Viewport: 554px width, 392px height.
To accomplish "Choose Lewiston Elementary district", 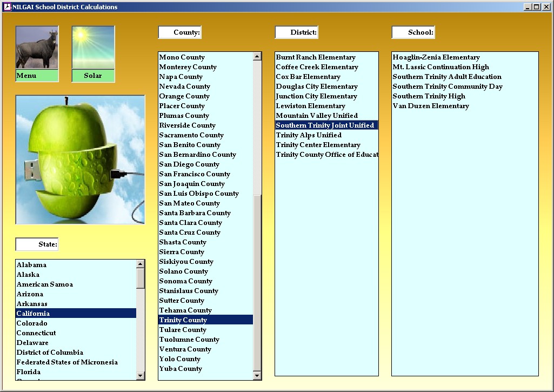I will pyautogui.click(x=310, y=106).
